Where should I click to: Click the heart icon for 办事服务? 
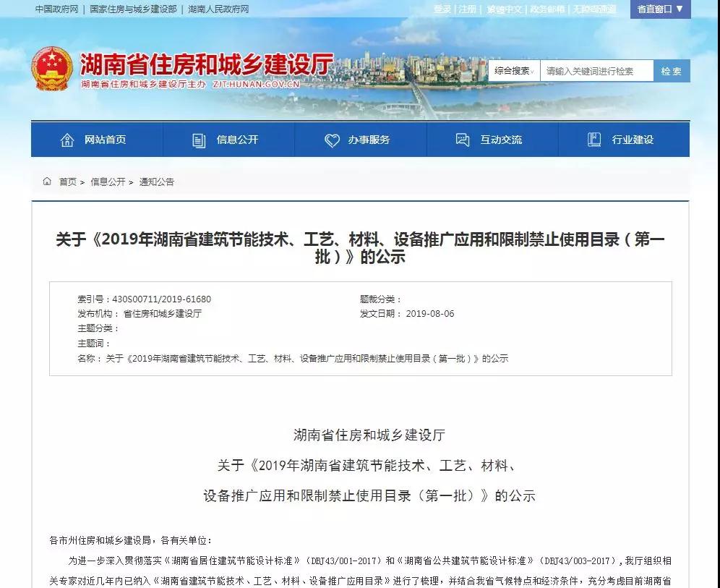tap(332, 140)
